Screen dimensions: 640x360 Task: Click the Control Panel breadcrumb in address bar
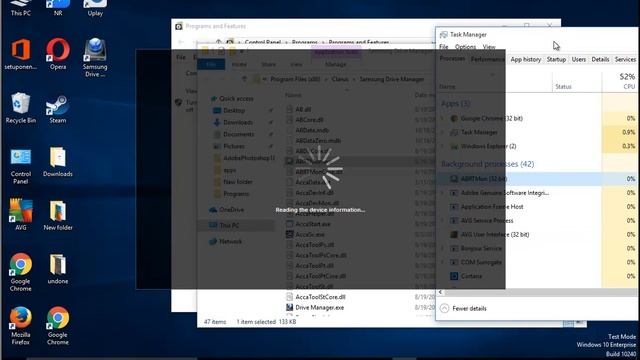(262, 42)
